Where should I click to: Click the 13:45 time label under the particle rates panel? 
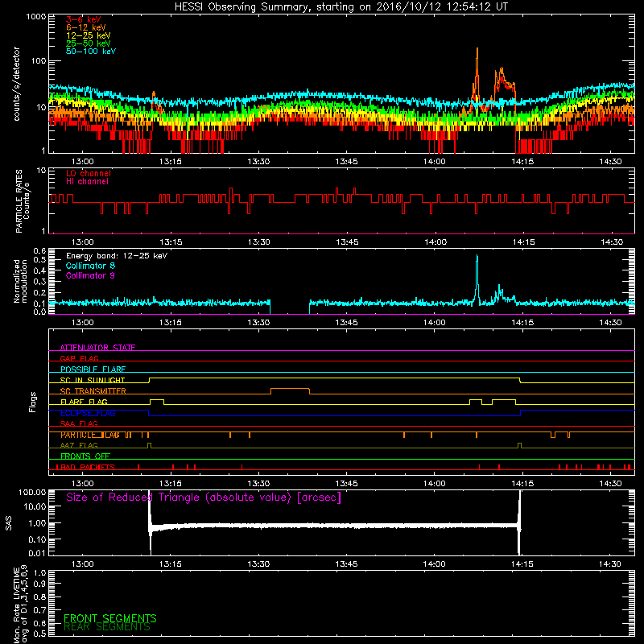click(347, 242)
